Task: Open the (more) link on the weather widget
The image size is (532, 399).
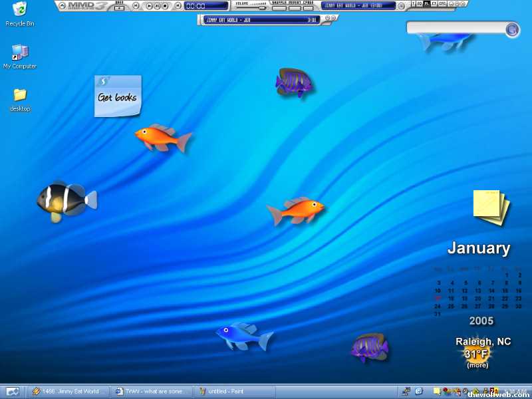Action: (x=477, y=365)
